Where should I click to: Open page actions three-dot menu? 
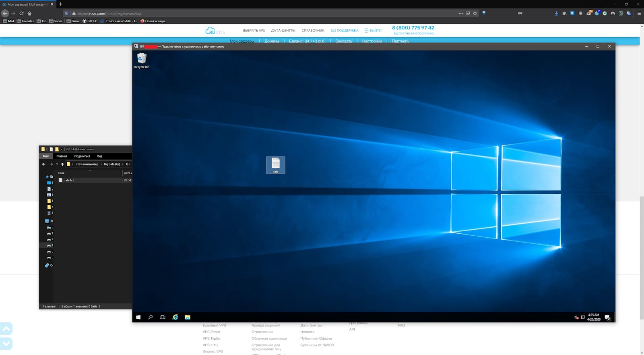(x=460, y=13)
